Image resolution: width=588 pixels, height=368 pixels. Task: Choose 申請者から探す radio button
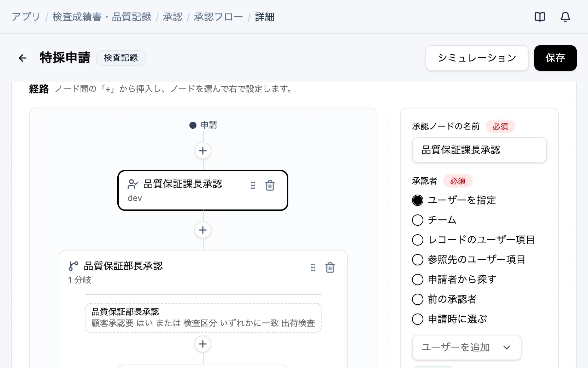coord(417,280)
